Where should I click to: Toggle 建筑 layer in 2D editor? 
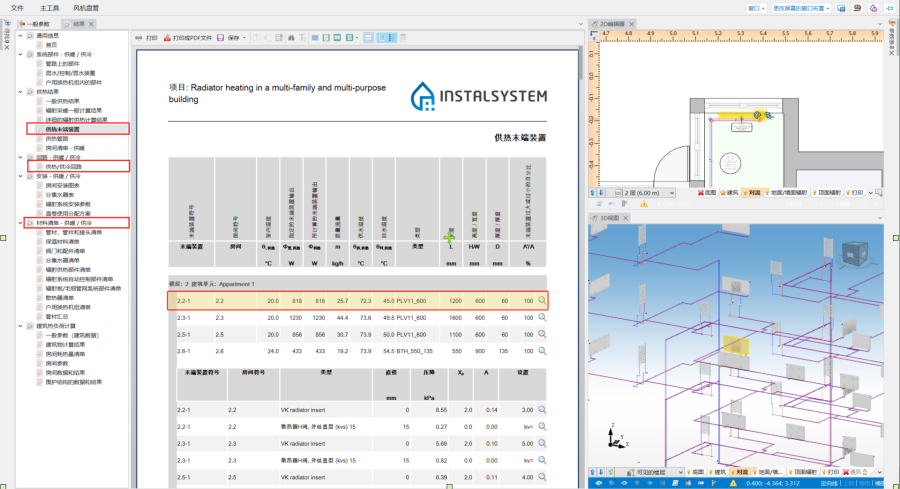coord(730,193)
